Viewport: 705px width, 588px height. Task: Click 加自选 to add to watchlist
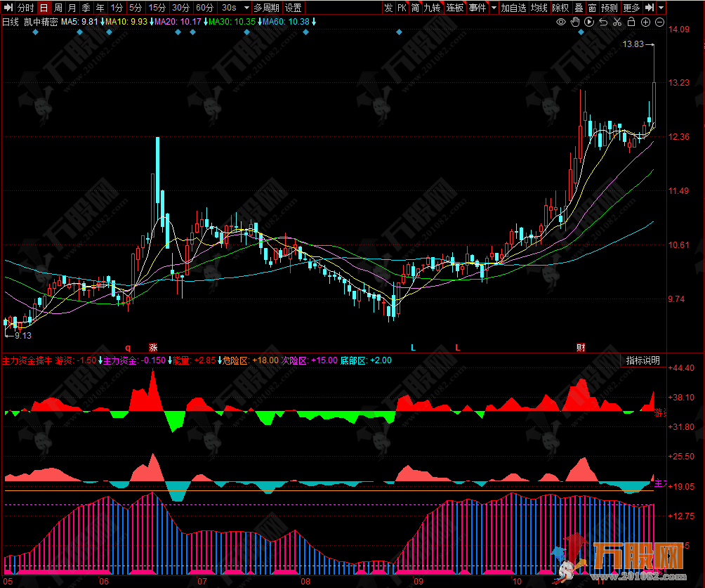(513, 8)
